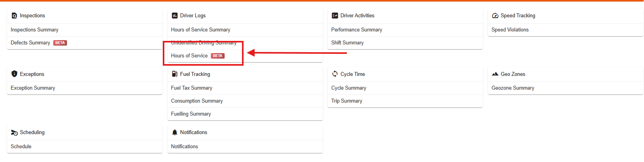
Task: Open the Speed Violations report
Action: [565, 30]
